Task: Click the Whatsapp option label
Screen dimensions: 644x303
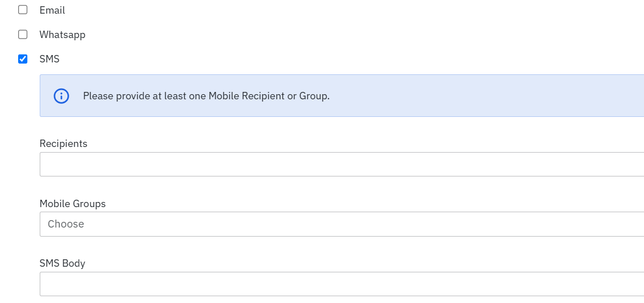Action: (62, 35)
